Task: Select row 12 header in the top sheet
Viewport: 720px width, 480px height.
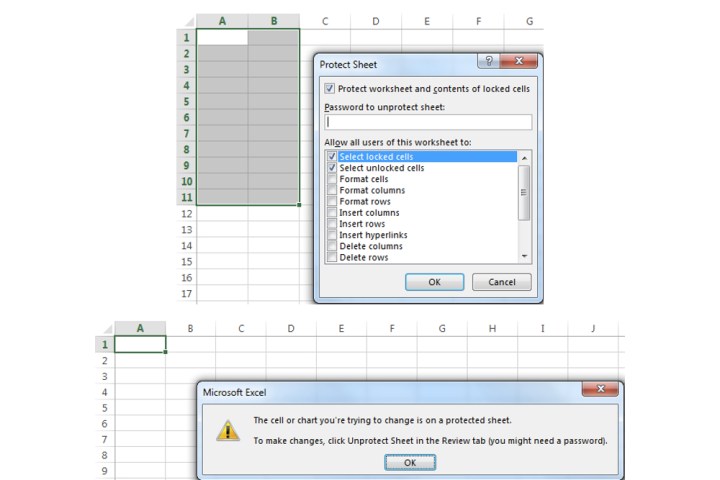Action: pyautogui.click(x=186, y=214)
